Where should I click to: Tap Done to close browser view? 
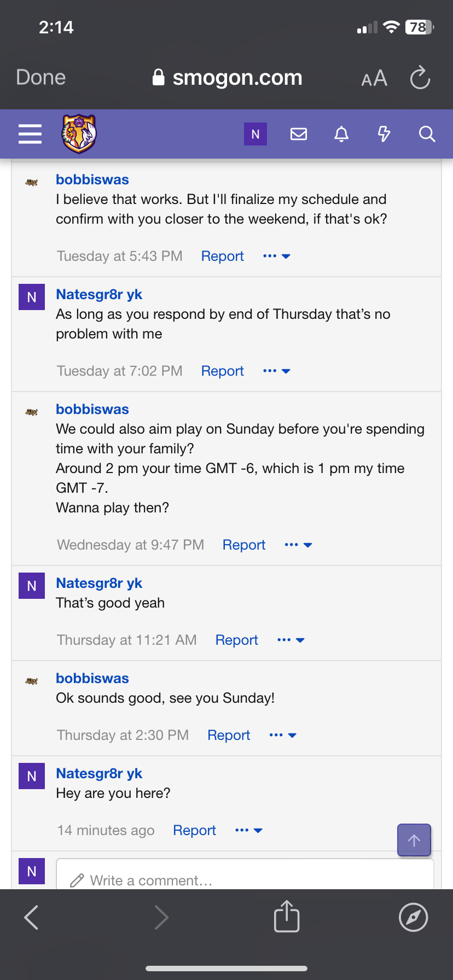[41, 78]
